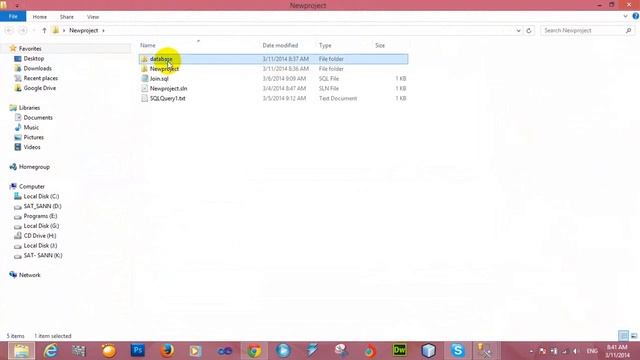Switch to large icons view button
640x360 pixels.
click(x=634, y=336)
